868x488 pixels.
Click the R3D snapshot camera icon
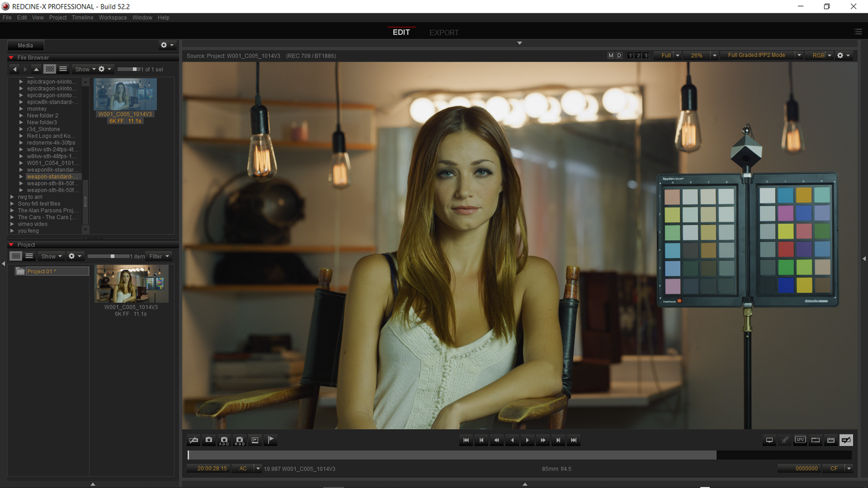pyautogui.click(x=239, y=440)
